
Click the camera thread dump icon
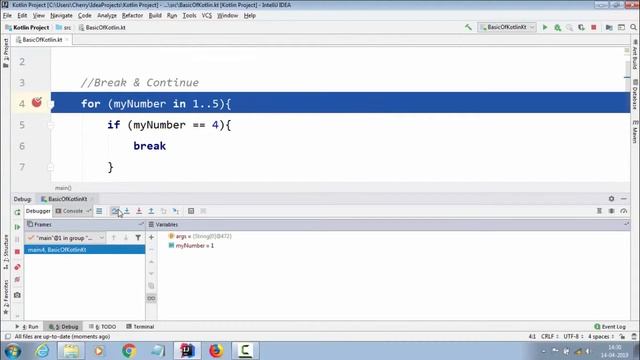tap(17, 295)
